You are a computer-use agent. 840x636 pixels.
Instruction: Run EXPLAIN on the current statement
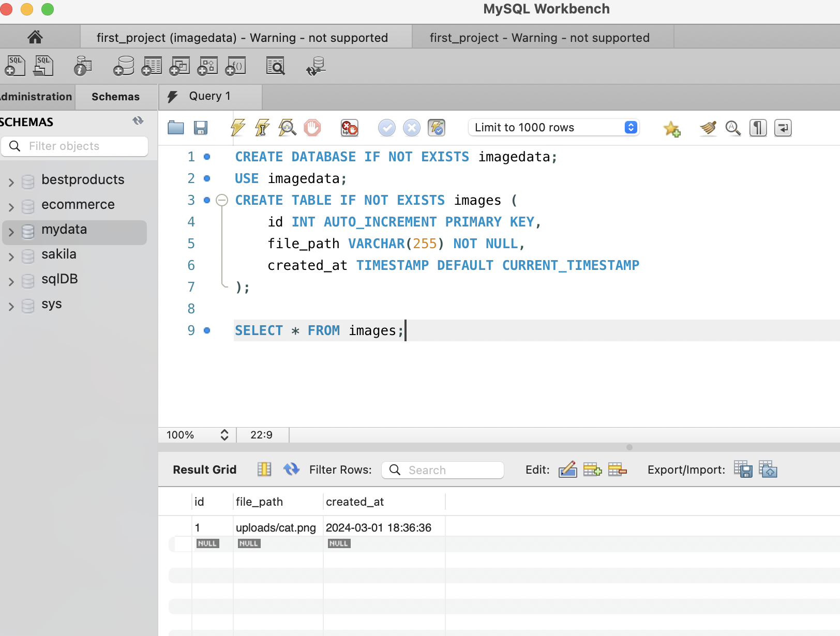click(x=287, y=128)
